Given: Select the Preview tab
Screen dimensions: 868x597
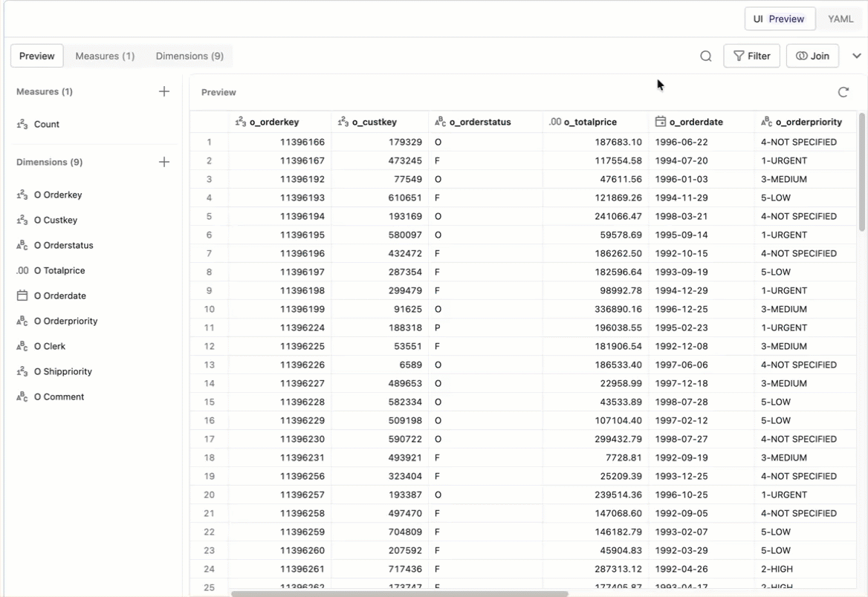Looking at the screenshot, I should pos(37,56).
